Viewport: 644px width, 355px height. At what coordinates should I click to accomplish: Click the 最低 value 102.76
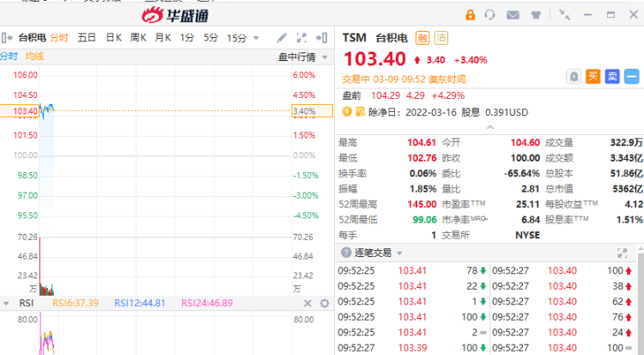pos(422,158)
